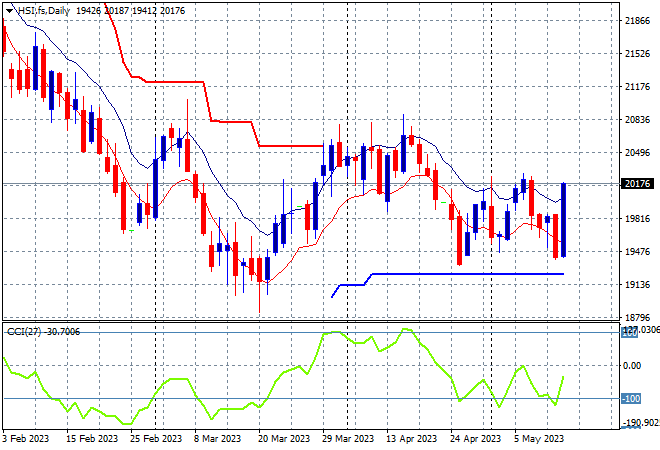Click the dropdown triangle before HSI,fs,Daily

coord(9,11)
